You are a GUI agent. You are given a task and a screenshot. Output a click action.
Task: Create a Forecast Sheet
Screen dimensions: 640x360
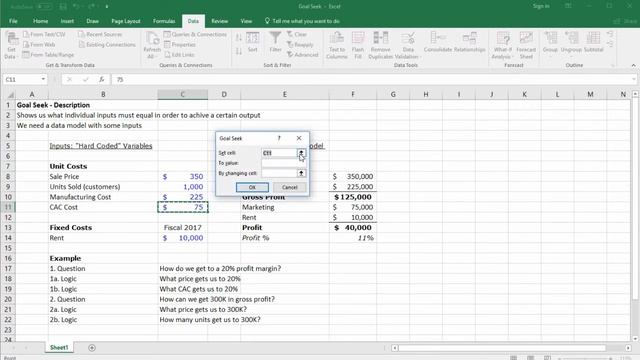tap(526, 45)
